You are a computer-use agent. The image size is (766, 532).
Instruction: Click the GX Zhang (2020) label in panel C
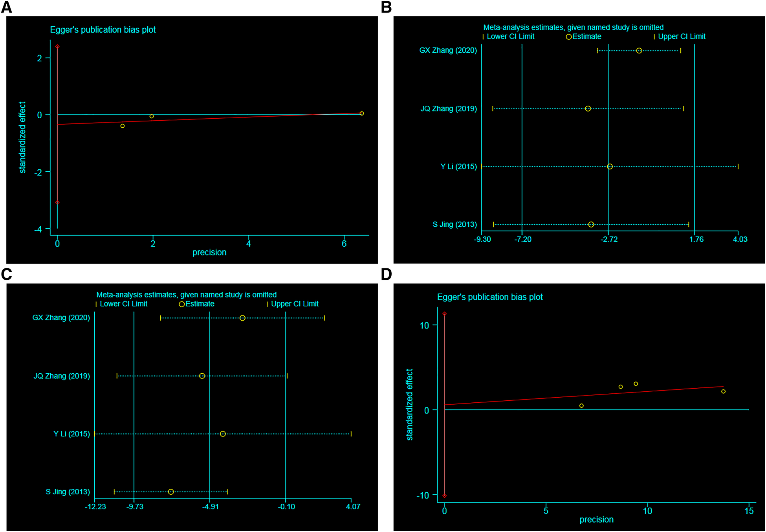(61, 317)
